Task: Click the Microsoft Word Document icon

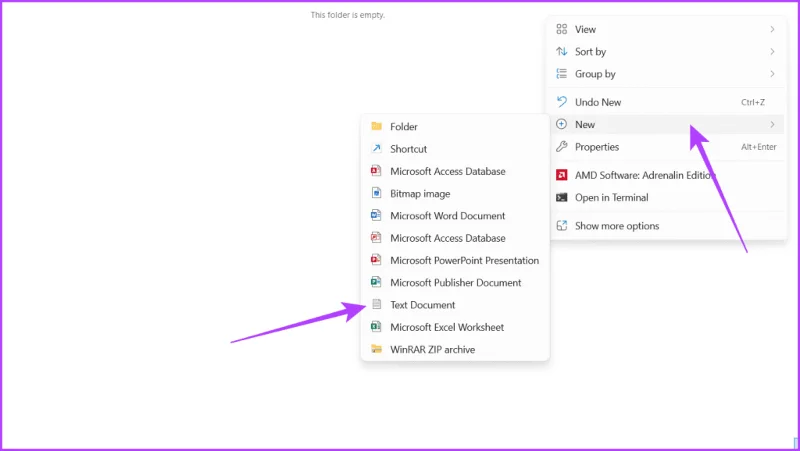Action: coord(376,215)
